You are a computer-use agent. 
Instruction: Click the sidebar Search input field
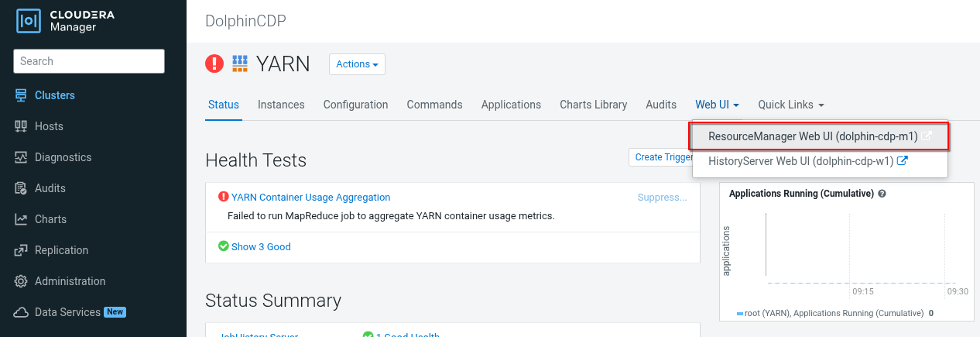[x=89, y=61]
